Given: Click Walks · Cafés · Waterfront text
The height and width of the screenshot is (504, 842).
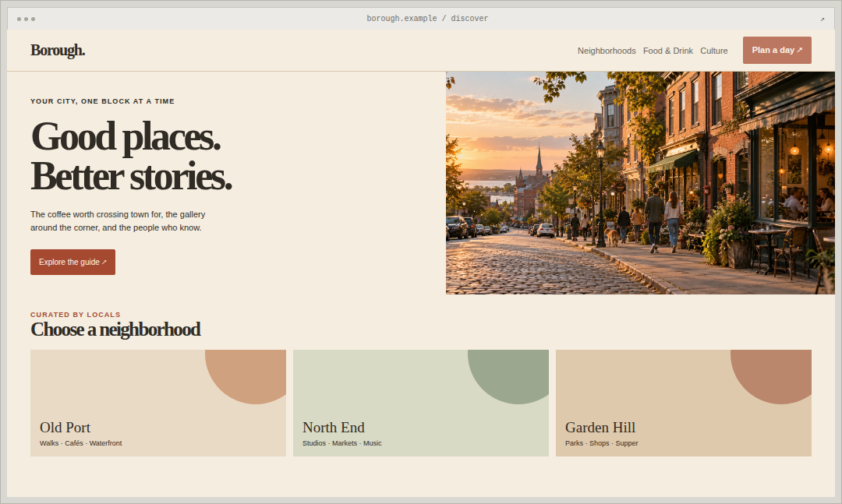Looking at the screenshot, I should coord(80,443).
